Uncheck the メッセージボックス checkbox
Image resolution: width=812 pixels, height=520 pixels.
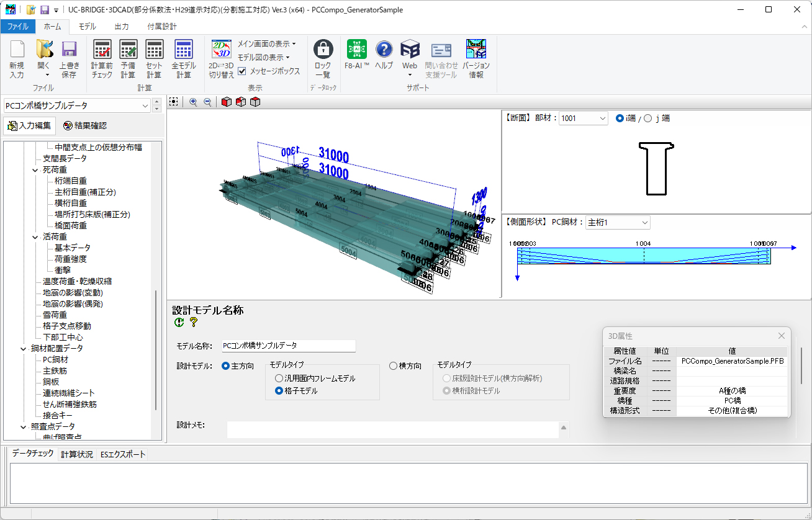point(243,71)
